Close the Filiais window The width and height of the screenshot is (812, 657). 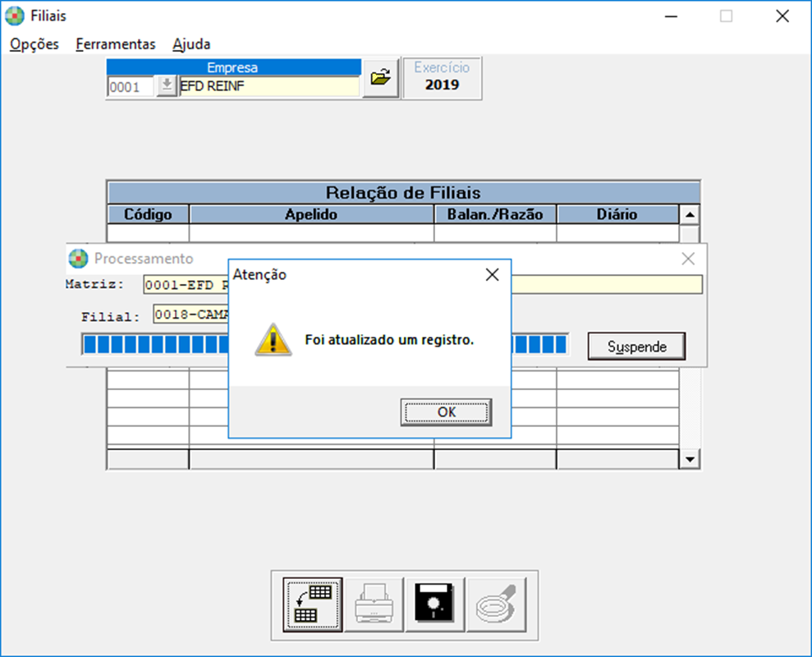782,16
